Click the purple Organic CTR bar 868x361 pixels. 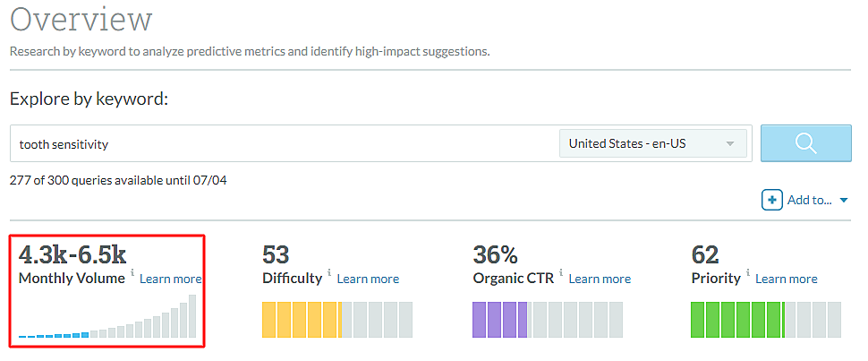point(500,320)
